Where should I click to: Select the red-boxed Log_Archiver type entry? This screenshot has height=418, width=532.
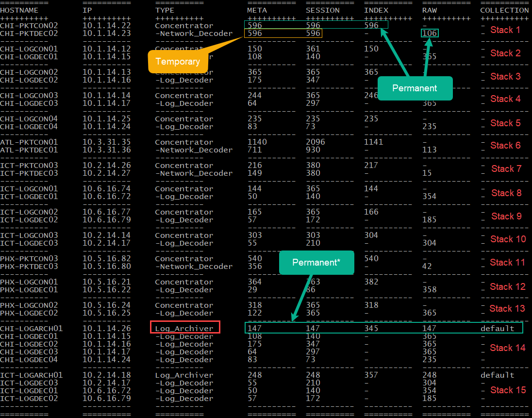(185, 328)
